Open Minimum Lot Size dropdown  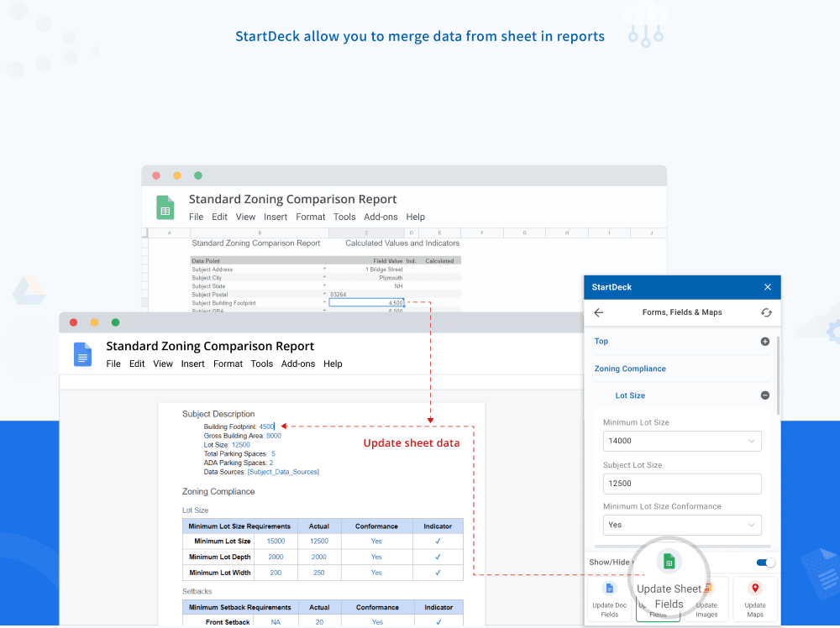[682, 441]
